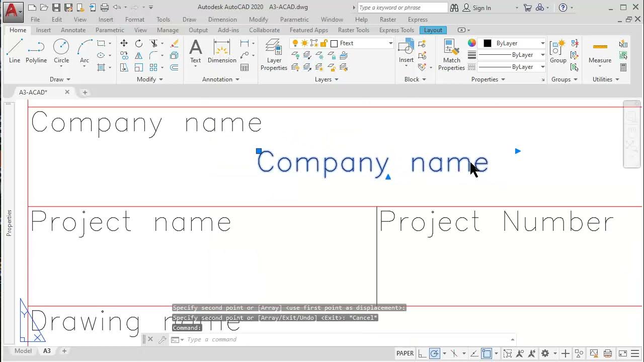Image resolution: width=644 pixels, height=362 pixels.
Task: Toggle Isometric drafting in status bar
Action: [454, 353]
